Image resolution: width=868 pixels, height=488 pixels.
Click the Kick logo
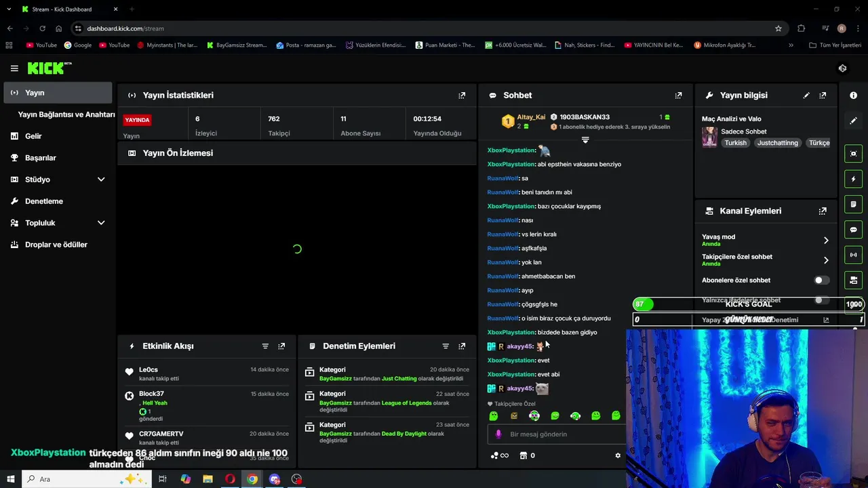(x=49, y=68)
